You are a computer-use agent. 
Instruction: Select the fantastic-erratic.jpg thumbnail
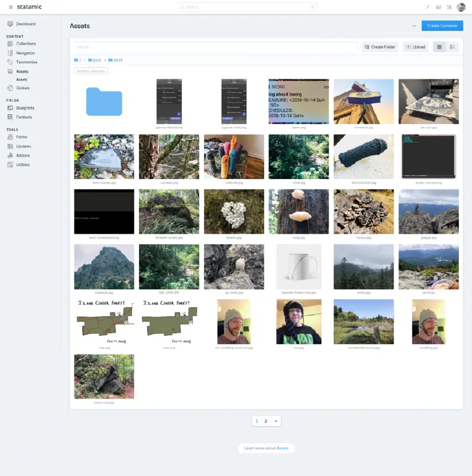(x=169, y=211)
